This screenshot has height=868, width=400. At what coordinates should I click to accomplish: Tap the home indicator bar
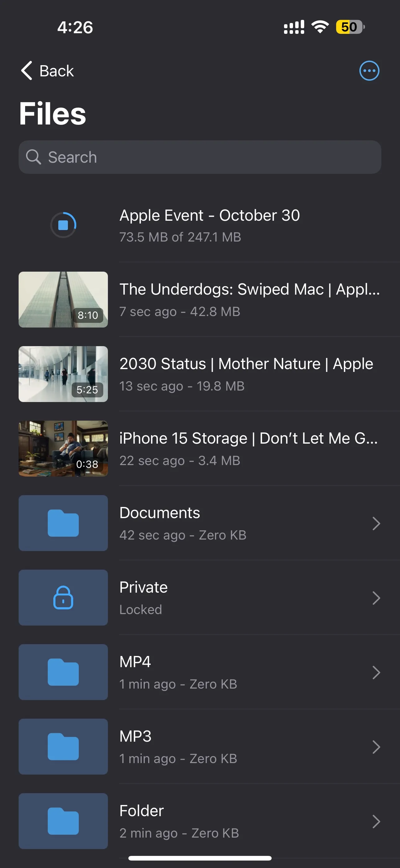point(200,858)
